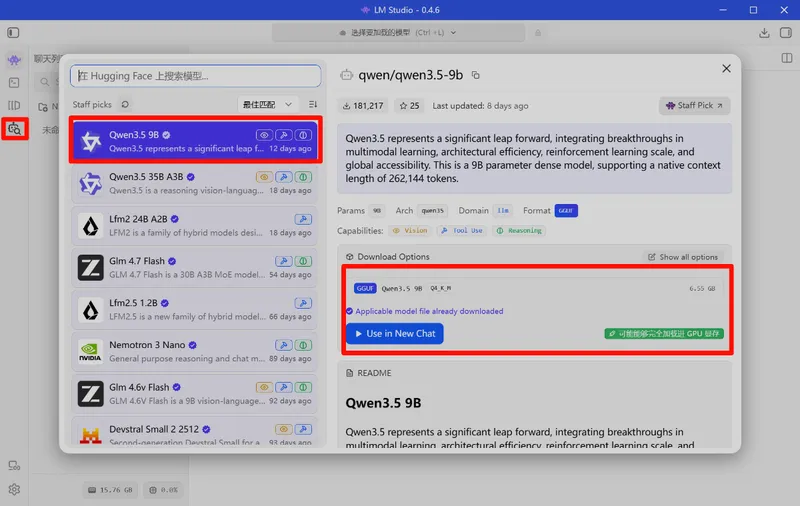
Task: Click Show all options link
Action: tap(683, 257)
